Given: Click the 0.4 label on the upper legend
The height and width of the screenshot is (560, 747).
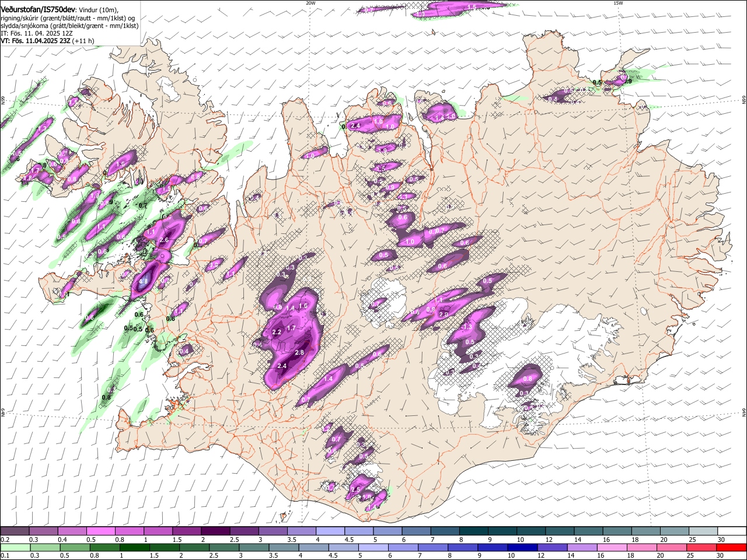Looking at the screenshot, I should pyautogui.click(x=62, y=540).
